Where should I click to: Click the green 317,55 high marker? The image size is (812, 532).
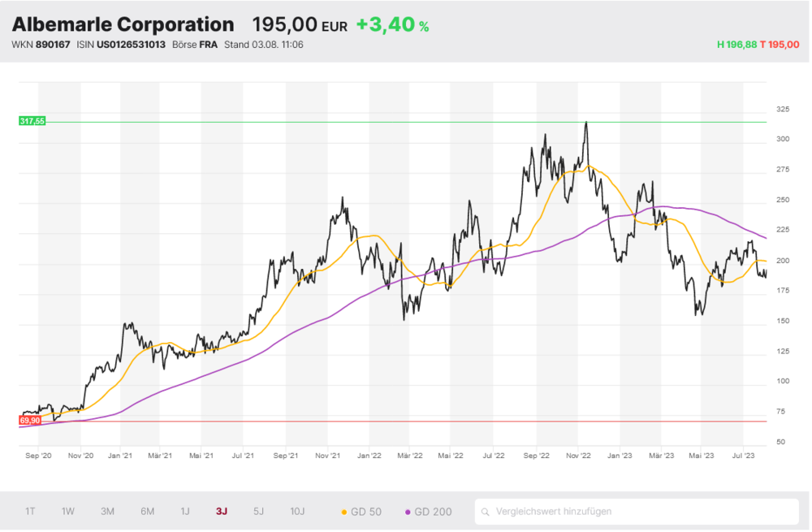pyautogui.click(x=32, y=121)
